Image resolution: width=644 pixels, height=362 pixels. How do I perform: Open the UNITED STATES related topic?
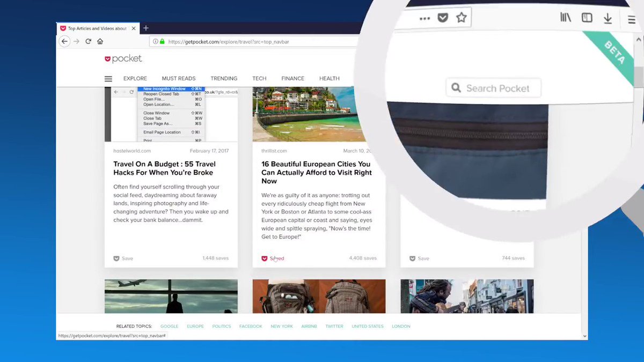click(x=368, y=327)
